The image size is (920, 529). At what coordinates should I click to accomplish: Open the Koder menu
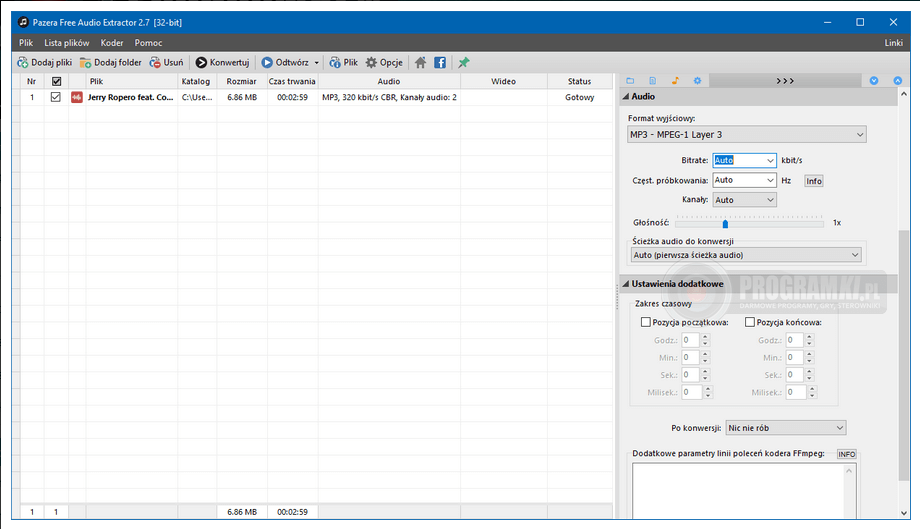click(x=111, y=43)
